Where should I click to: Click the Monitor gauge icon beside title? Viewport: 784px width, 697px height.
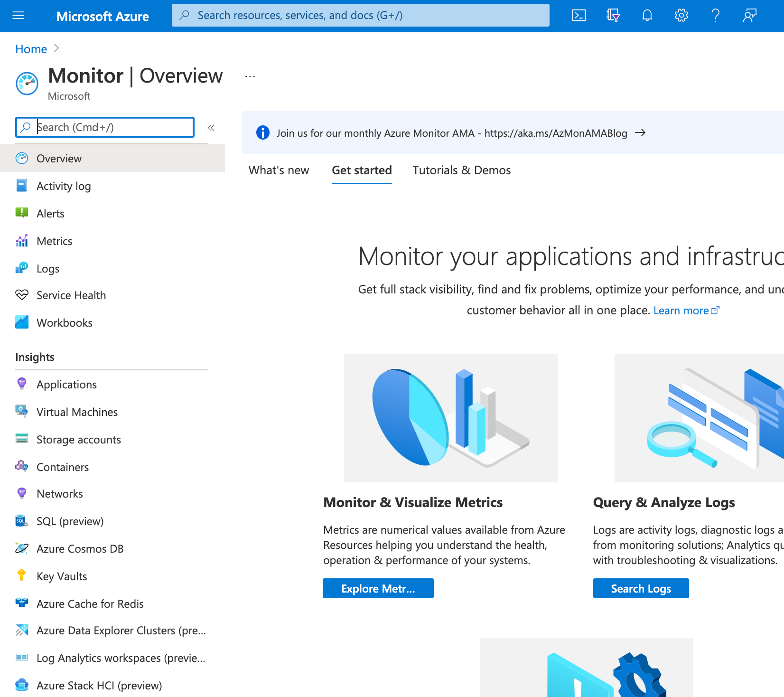(x=27, y=84)
